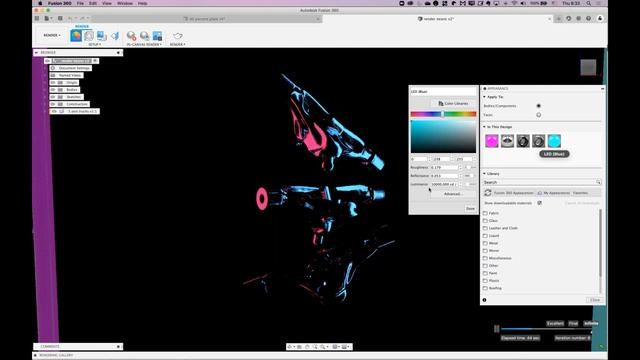The height and width of the screenshot is (360, 640).
Task: Expand the Setup dropdown menu
Action: 95,44
